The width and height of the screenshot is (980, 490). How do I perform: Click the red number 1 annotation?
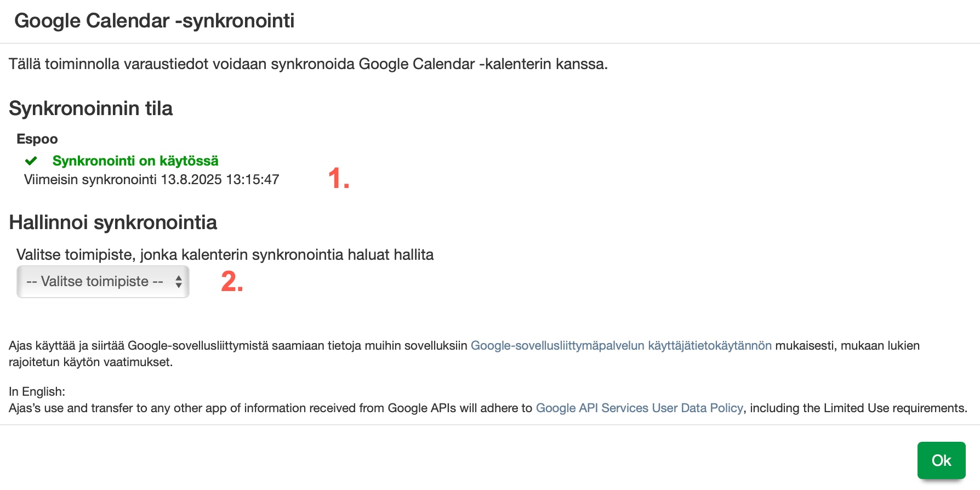(338, 179)
